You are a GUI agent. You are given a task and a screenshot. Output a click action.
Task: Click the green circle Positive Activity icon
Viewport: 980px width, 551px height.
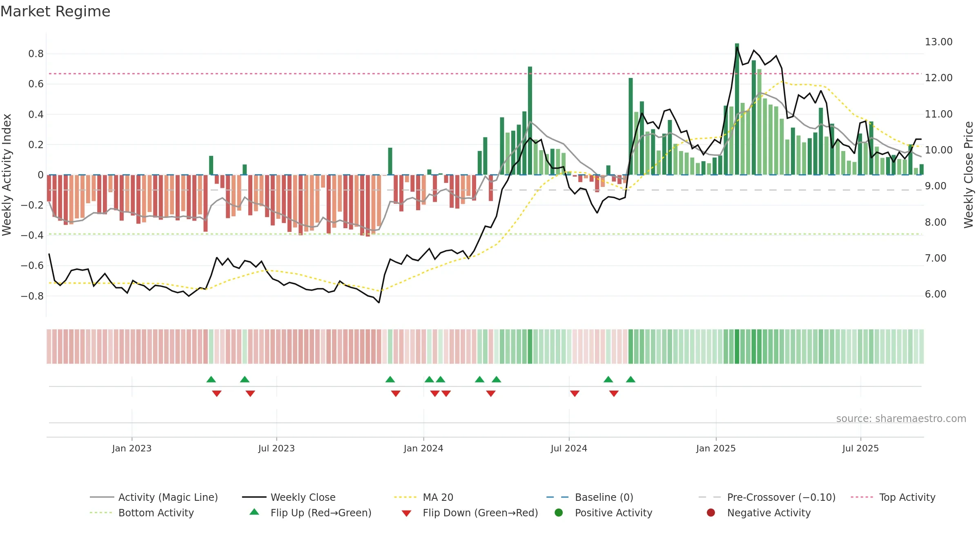coord(559,513)
